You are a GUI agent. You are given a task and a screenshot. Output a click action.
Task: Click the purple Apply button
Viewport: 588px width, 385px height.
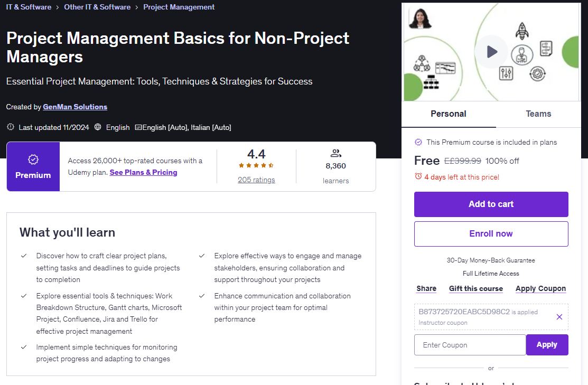point(547,345)
